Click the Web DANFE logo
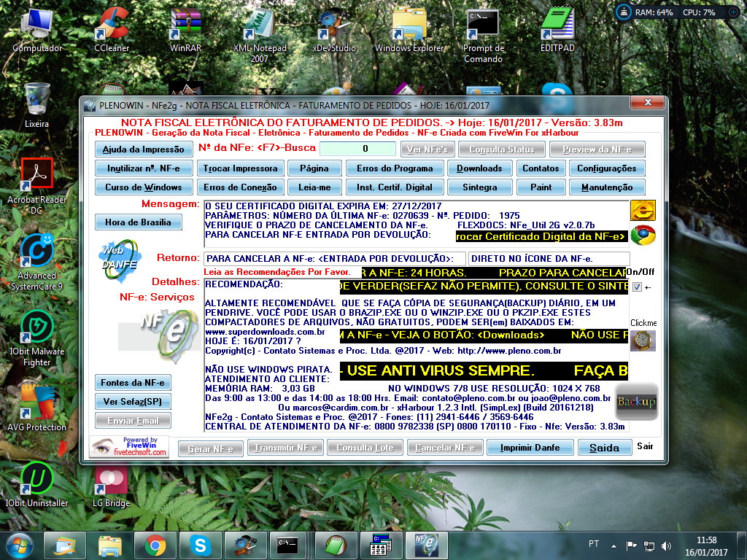The image size is (747, 560). (x=120, y=260)
